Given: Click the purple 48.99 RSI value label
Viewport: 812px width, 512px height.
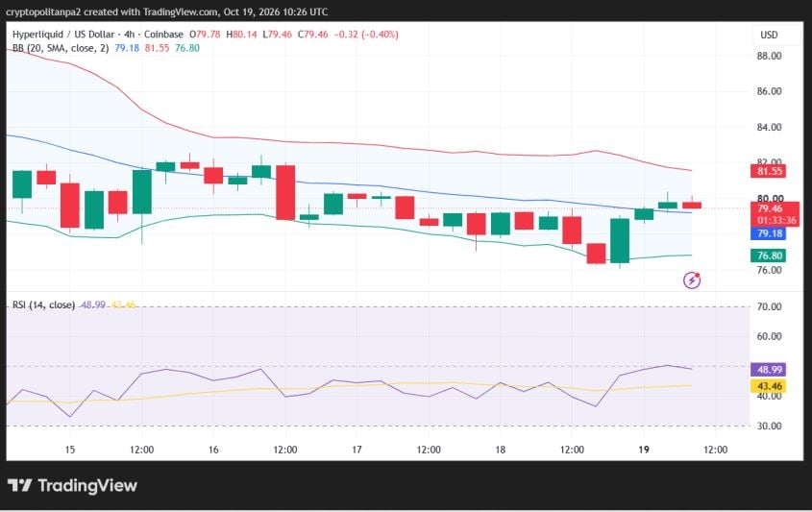Looking at the screenshot, I should 768,370.
